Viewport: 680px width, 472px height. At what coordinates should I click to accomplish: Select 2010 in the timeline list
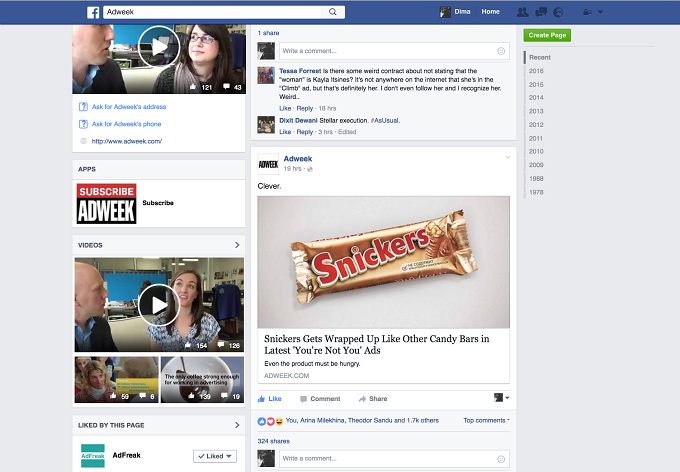click(x=536, y=151)
